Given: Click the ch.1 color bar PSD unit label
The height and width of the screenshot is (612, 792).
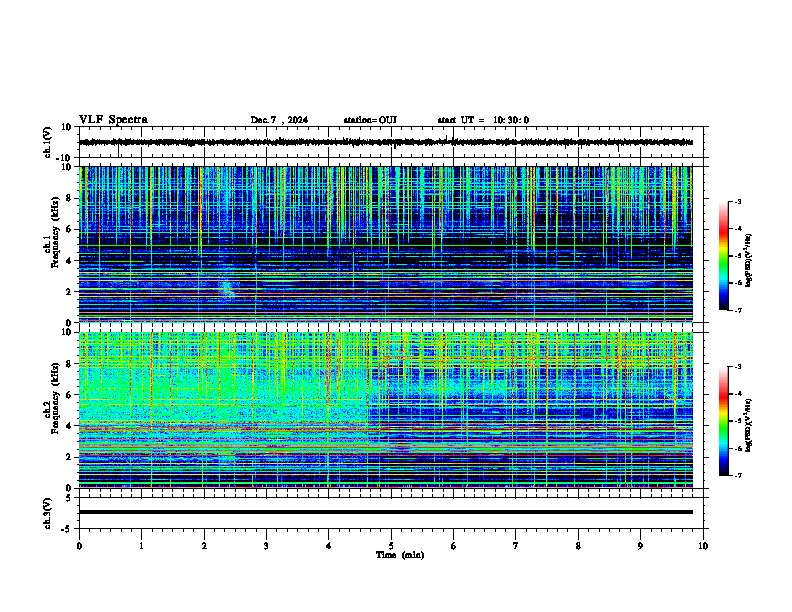Looking at the screenshot, I should coord(749,260).
